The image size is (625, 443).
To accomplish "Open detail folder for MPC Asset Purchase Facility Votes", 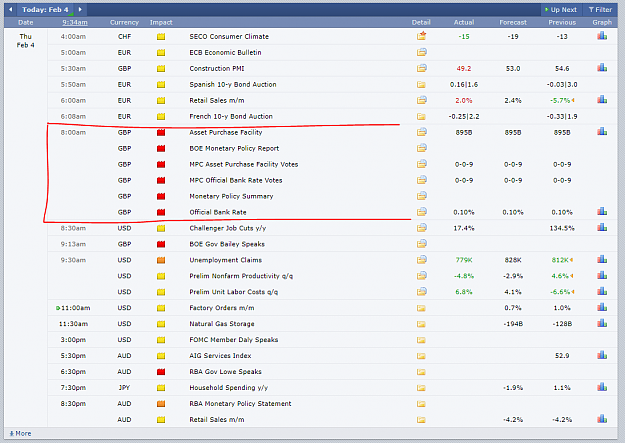I will [421, 164].
